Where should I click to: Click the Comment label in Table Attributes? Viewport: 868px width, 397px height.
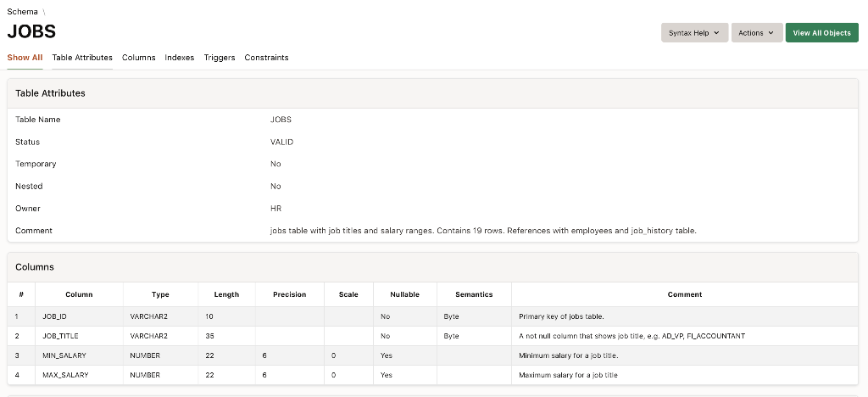point(34,231)
